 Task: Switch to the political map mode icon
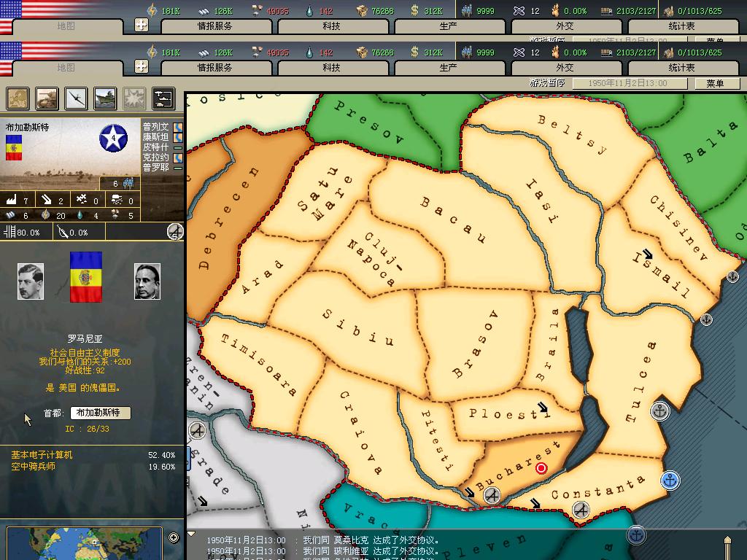pos(18,98)
